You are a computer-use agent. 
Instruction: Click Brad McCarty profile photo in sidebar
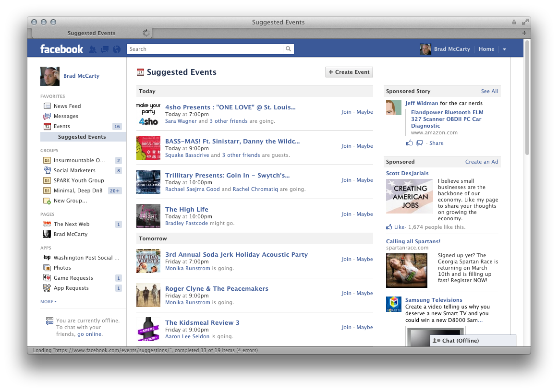coord(50,76)
